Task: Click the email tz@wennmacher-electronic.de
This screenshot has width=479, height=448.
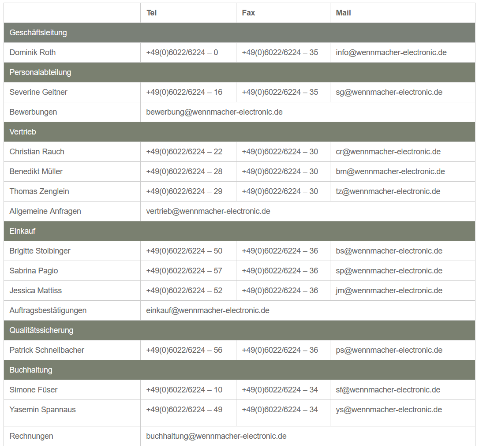Action: coord(388,191)
